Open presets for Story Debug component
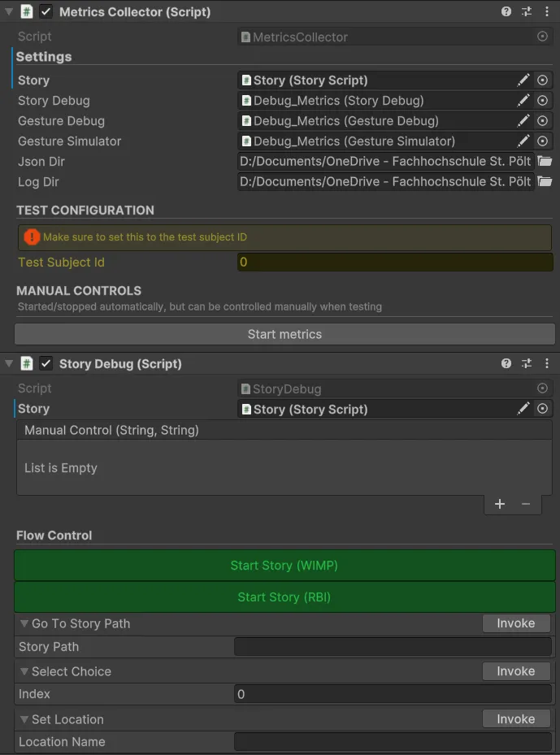560x755 pixels. click(527, 363)
